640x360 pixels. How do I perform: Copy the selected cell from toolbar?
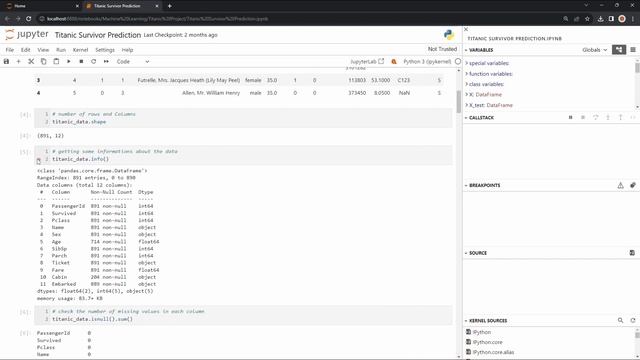[43, 62]
